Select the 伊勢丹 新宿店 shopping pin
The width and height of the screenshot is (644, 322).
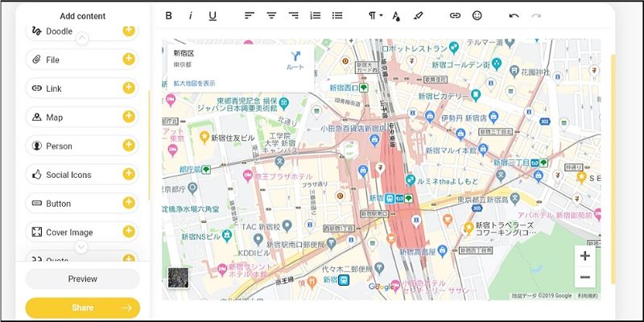493,118
